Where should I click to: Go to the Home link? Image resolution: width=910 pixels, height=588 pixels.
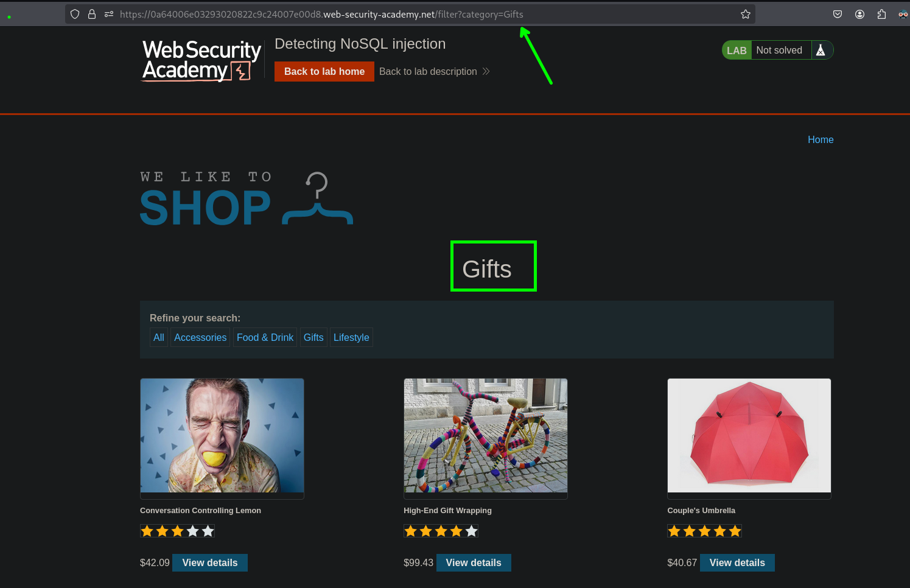pos(820,139)
